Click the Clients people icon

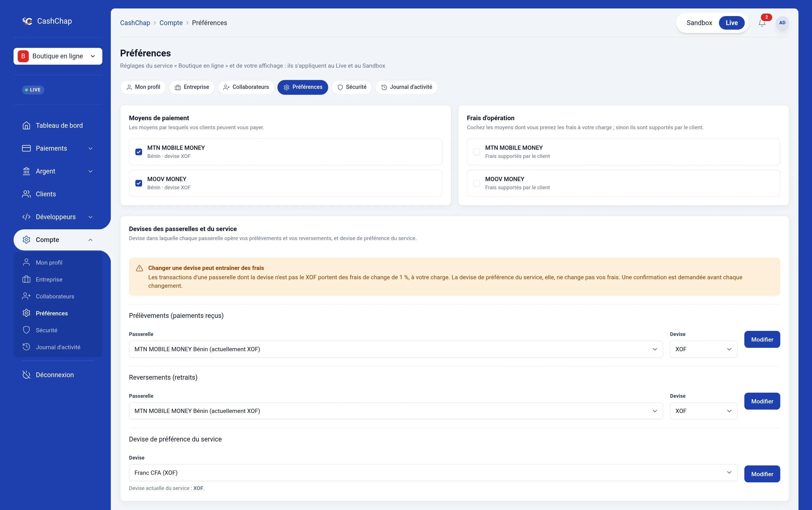[x=26, y=194]
